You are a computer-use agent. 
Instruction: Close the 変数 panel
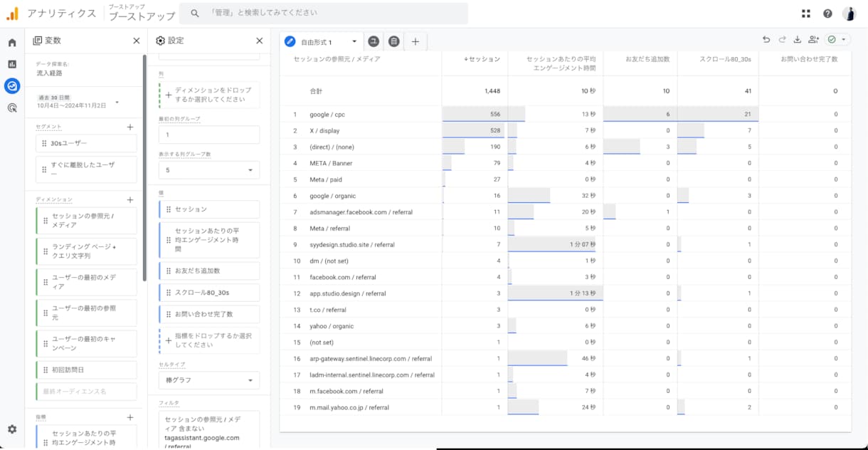point(137,41)
